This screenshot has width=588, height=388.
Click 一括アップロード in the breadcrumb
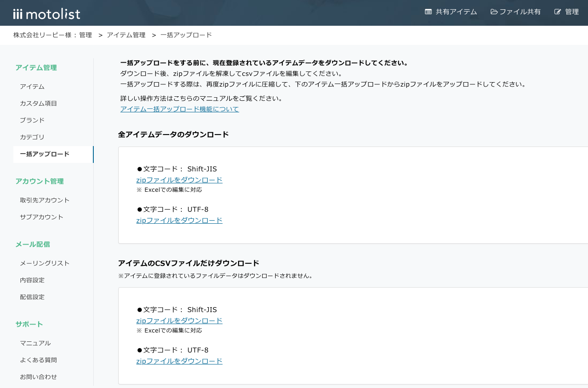[x=186, y=35]
